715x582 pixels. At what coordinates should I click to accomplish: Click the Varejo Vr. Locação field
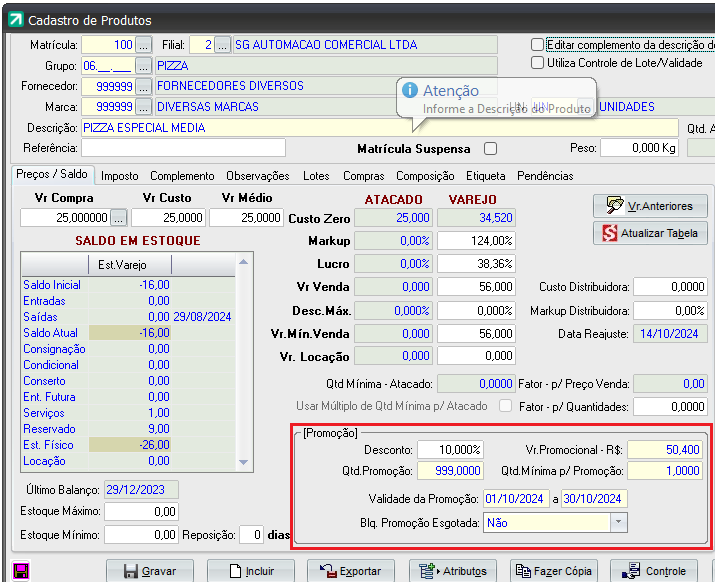pyautogui.click(x=477, y=356)
